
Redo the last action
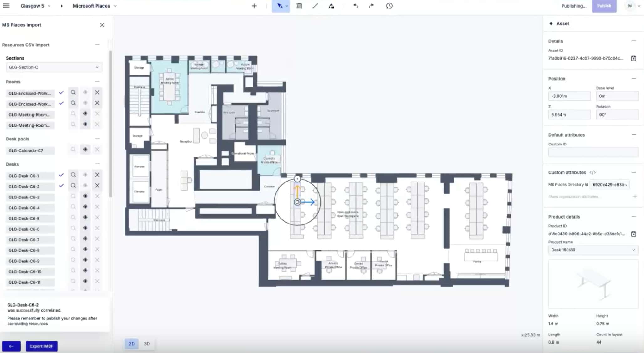pyautogui.click(x=371, y=6)
